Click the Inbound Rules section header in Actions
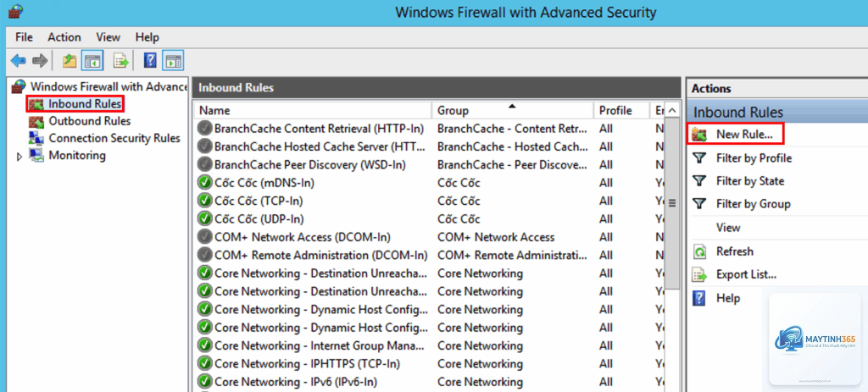868x392 pixels. tap(776, 113)
